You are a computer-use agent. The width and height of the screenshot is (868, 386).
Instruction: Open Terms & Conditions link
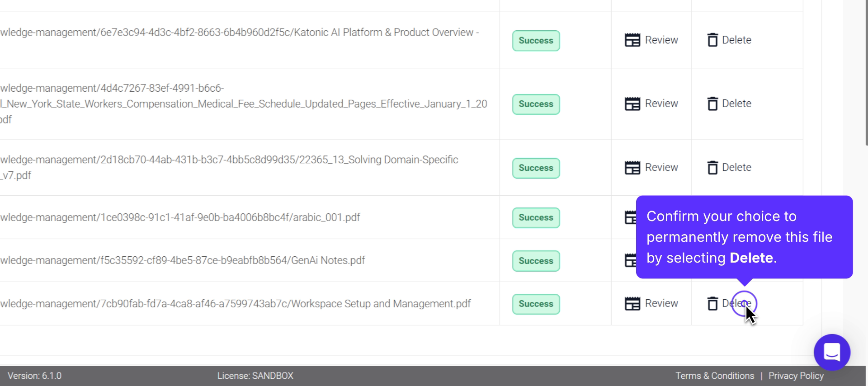point(715,376)
